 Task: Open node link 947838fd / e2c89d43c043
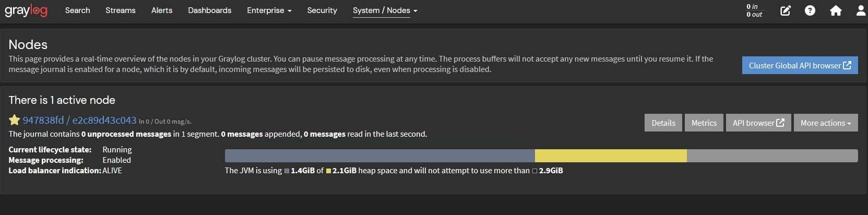(x=79, y=120)
